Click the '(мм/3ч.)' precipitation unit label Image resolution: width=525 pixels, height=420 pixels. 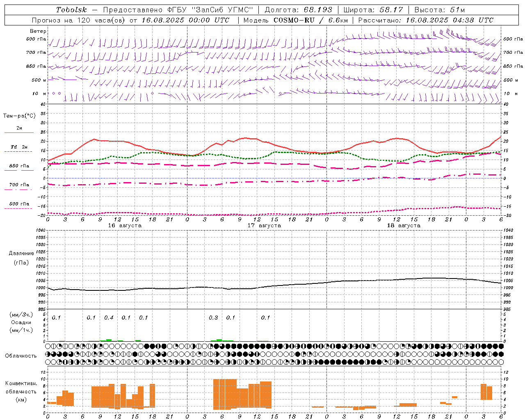21,315
